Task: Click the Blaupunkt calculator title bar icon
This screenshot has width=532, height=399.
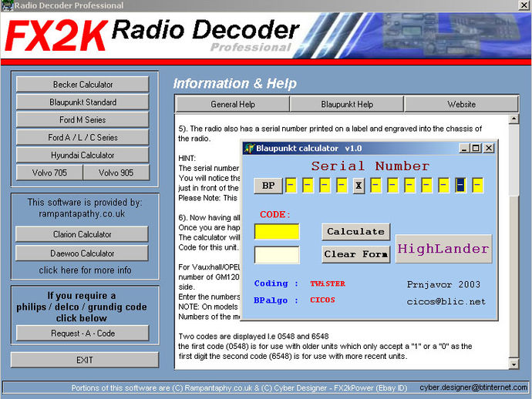Action: (249, 148)
